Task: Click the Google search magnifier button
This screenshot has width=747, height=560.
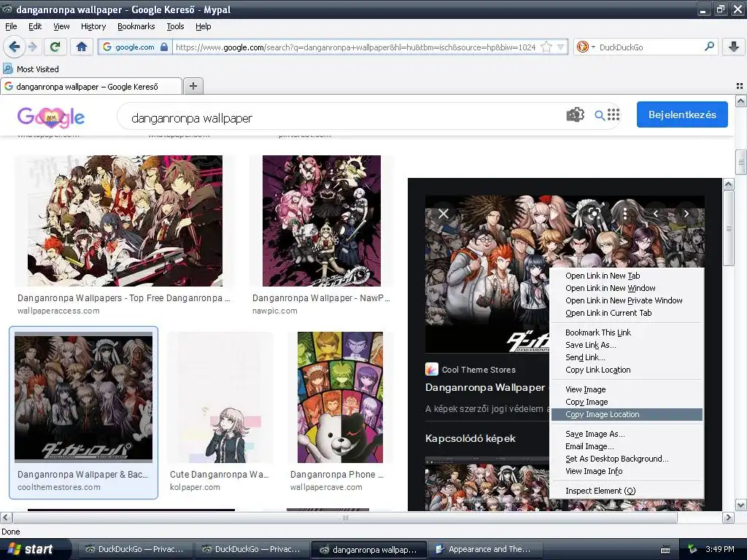Action: click(x=600, y=115)
